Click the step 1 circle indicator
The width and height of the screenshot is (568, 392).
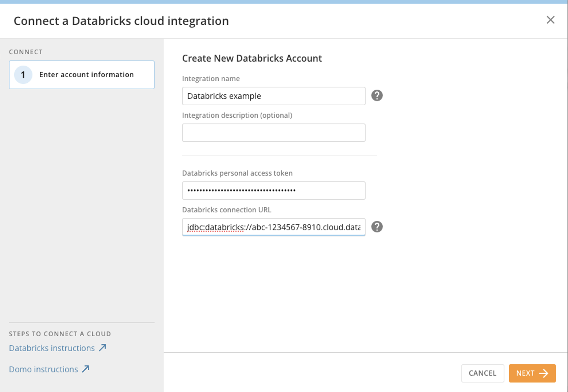[23, 75]
